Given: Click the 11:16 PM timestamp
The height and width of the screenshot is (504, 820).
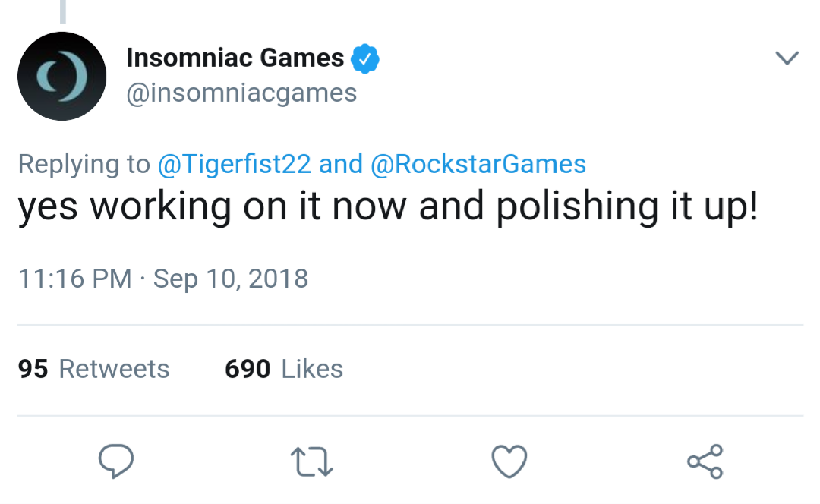Looking at the screenshot, I should (x=74, y=278).
